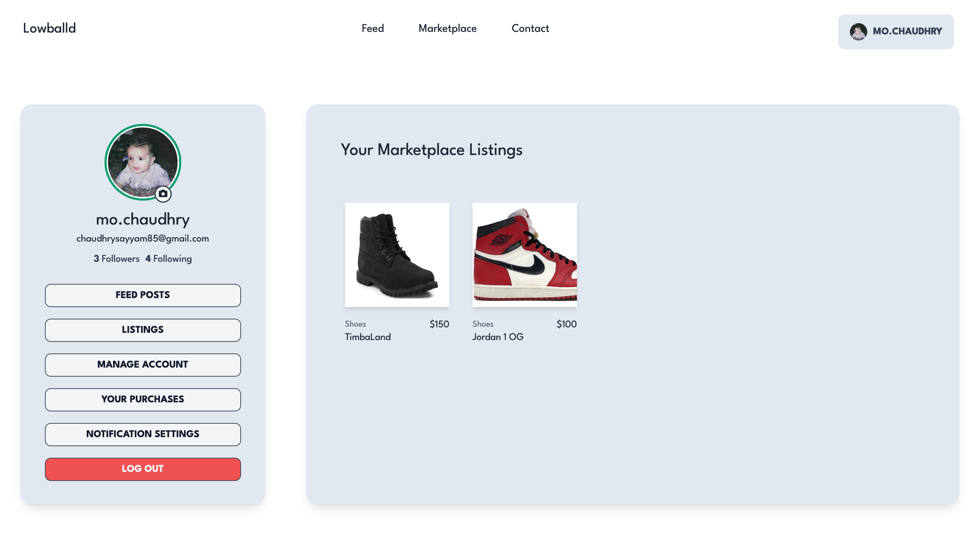The height and width of the screenshot is (549, 980).
Task: Open the Lowballd home logo
Action: (x=49, y=28)
